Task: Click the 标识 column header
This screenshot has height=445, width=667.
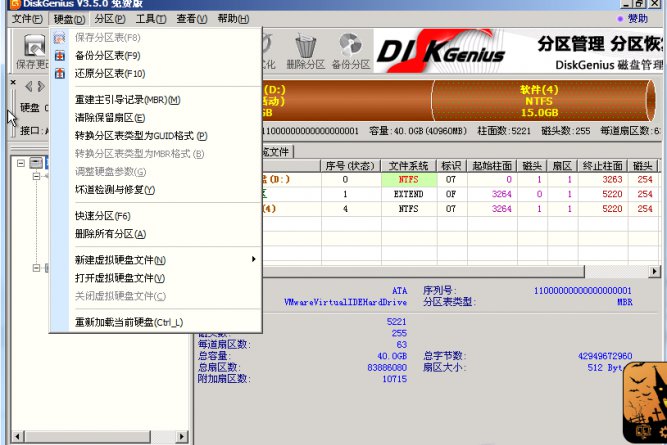Action: [452, 165]
